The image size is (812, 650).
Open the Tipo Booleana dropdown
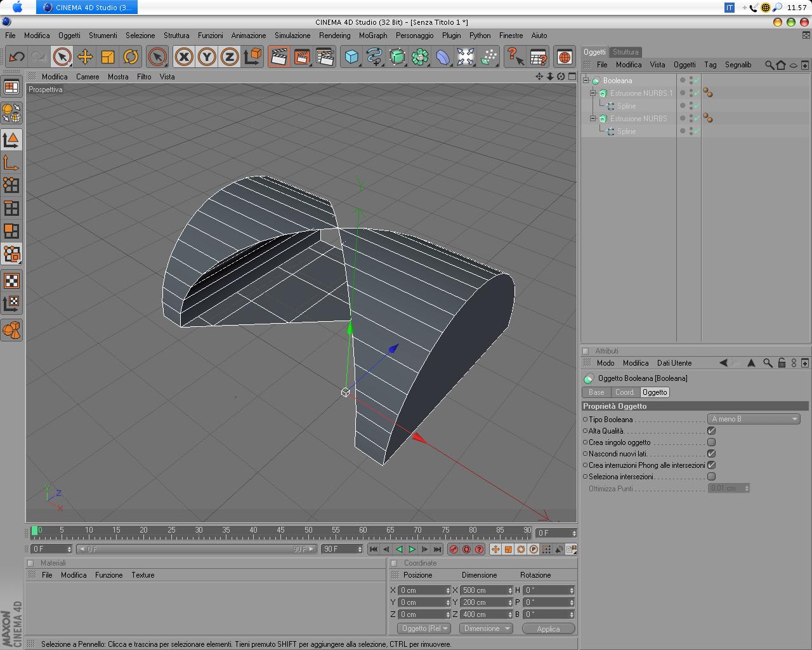coord(754,419)
